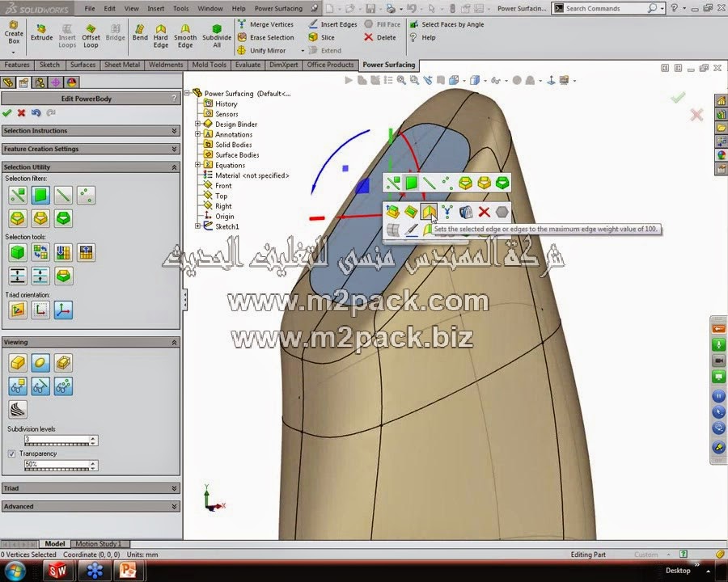728x582 pixels.
Task: Expand the Advanced section
Action: tap(91, 506)
